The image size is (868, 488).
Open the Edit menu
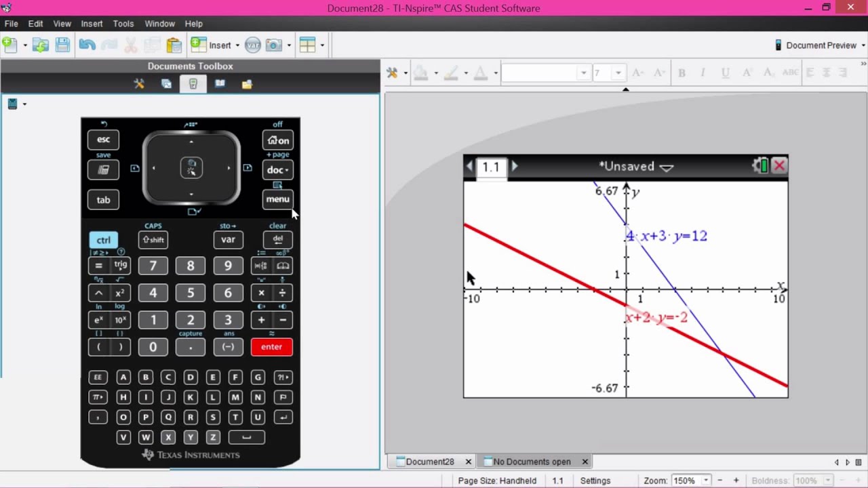[x=35, y=24]
